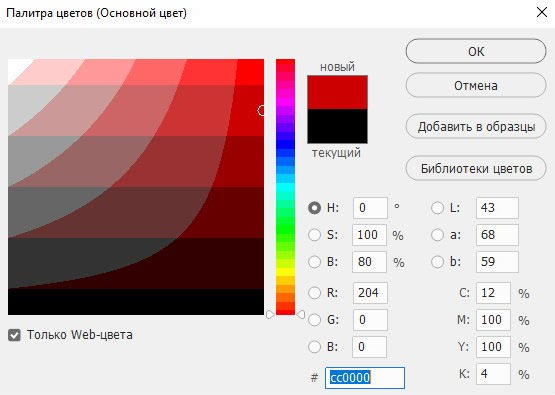Click the H hue value field
The height and width of the screenshot is (395, 555).
370,208
